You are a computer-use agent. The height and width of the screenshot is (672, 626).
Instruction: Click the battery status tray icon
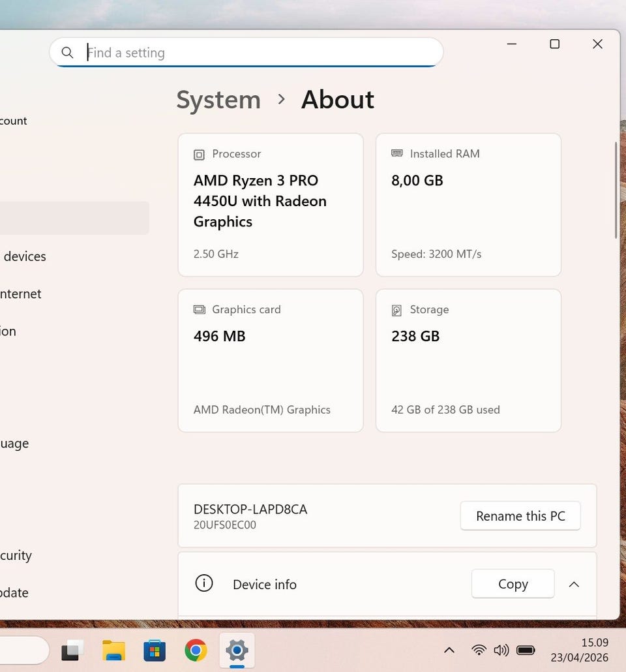(x=526, y=650)
